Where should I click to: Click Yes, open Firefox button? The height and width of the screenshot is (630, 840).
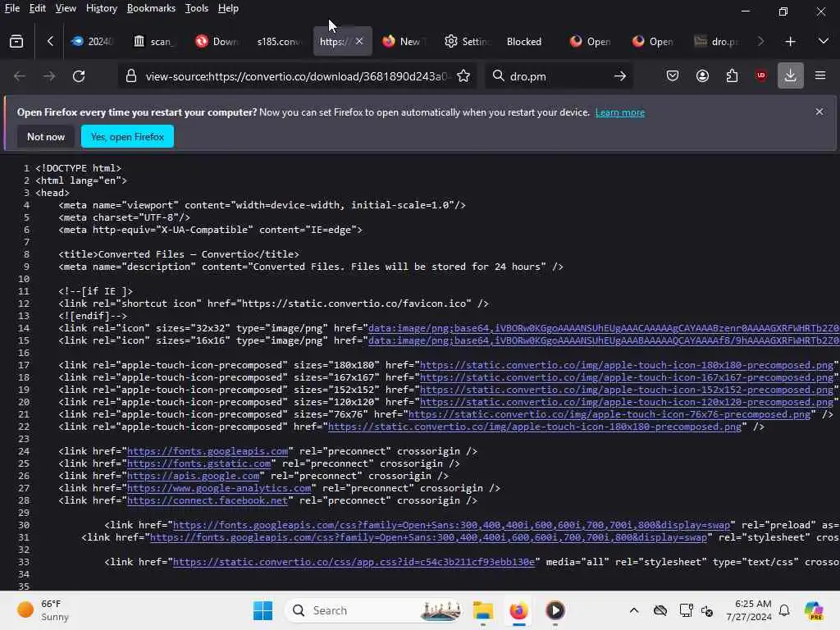[127, 137]
